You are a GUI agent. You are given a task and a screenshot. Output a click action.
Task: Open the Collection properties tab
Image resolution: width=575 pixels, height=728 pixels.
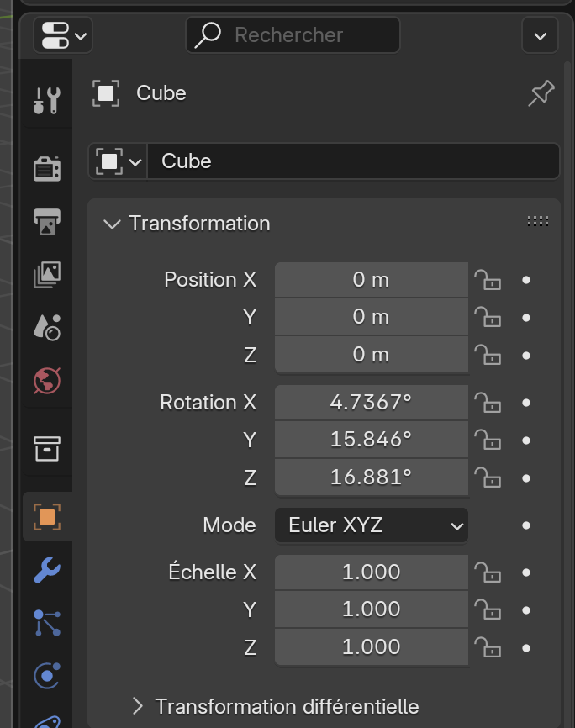47,448
